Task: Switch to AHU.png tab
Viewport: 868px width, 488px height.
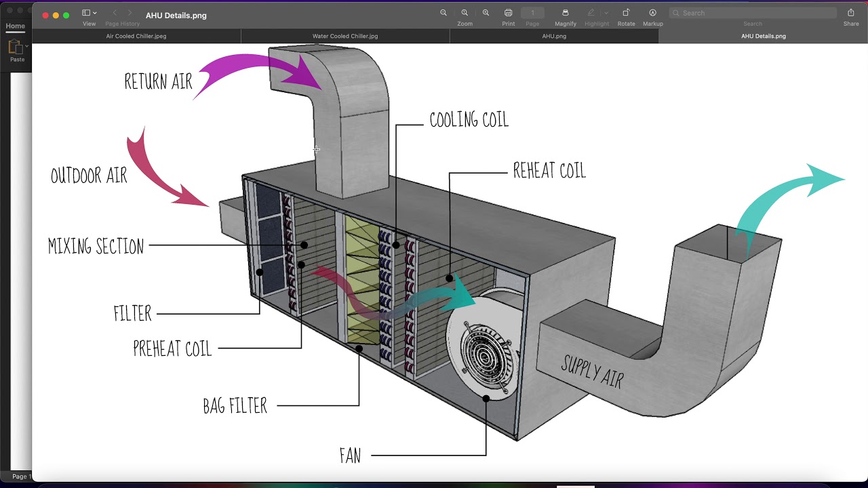Action: (x=554, y=37)
